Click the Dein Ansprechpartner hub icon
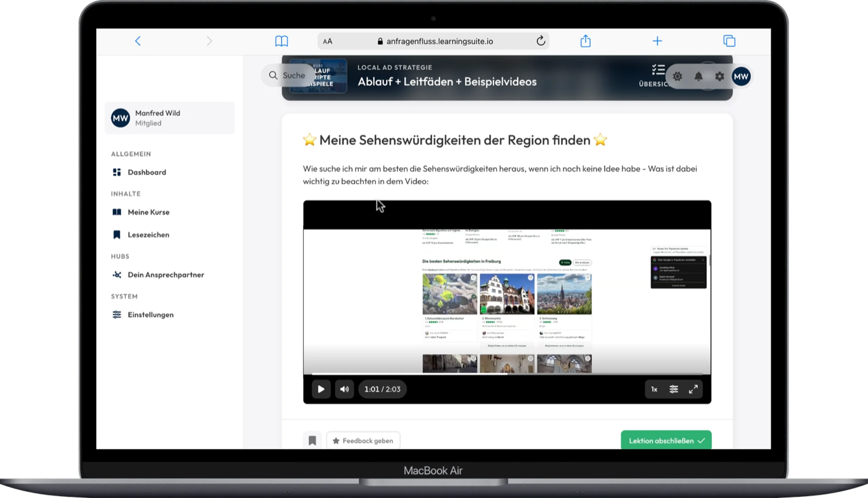 (x=117, y=274)
